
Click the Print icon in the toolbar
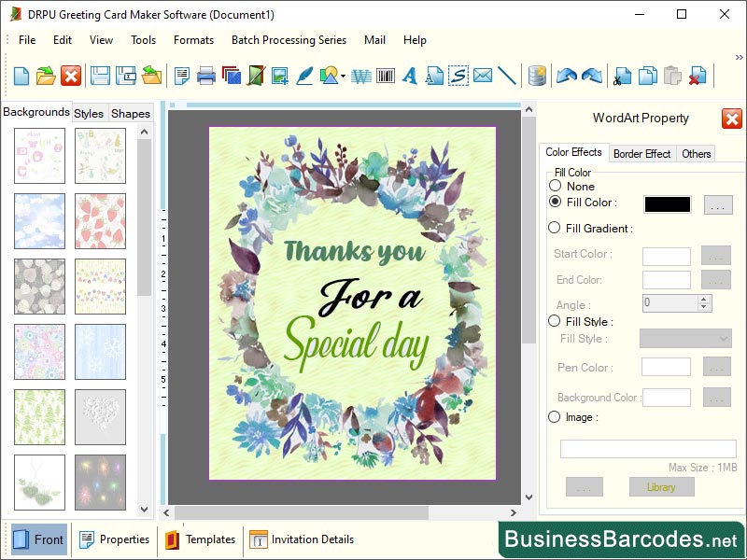click(206, 76)
